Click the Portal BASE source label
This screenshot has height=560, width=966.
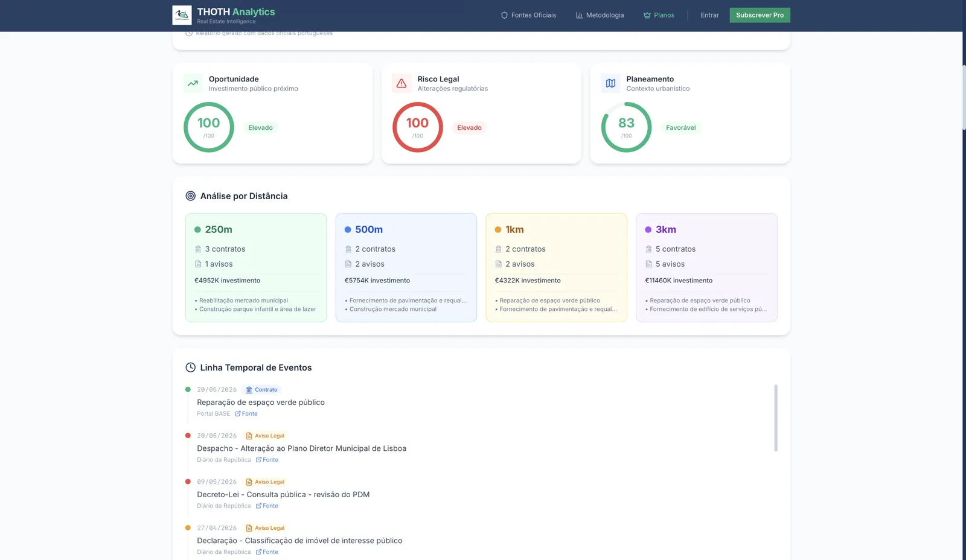click(214, 414)
